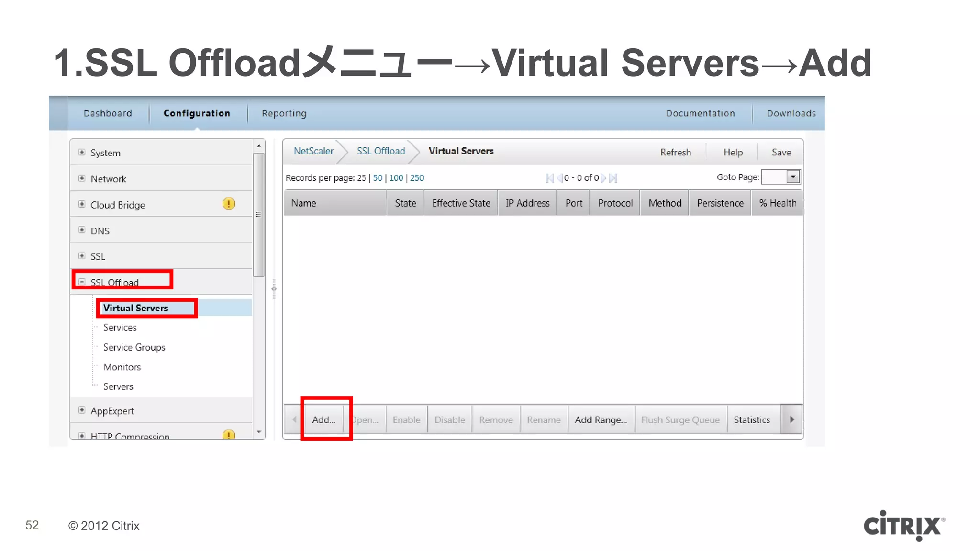
Task: Sort by Effective State column header
Action: click(x=461, y=203)
